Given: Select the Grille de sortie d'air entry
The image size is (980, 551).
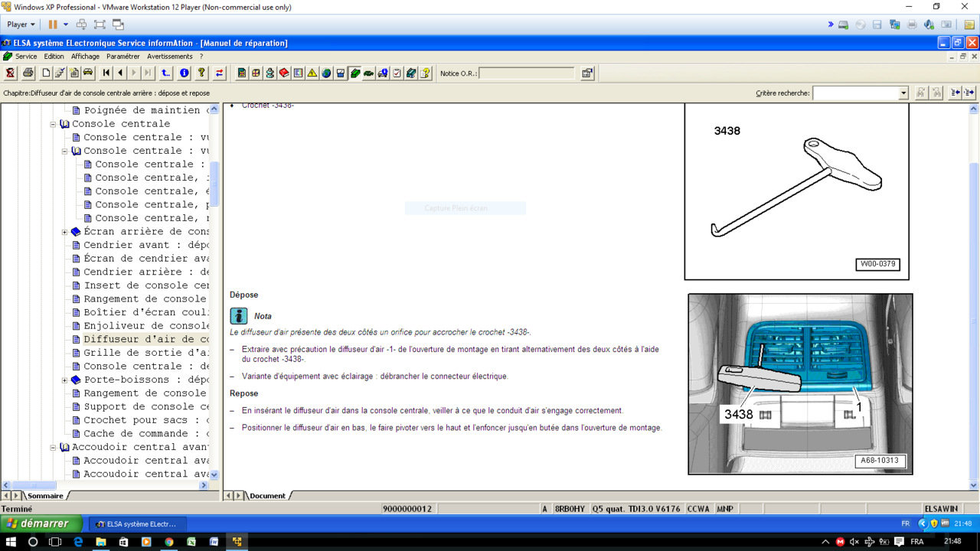Looking at the screenshot, I should coord(138,352).
